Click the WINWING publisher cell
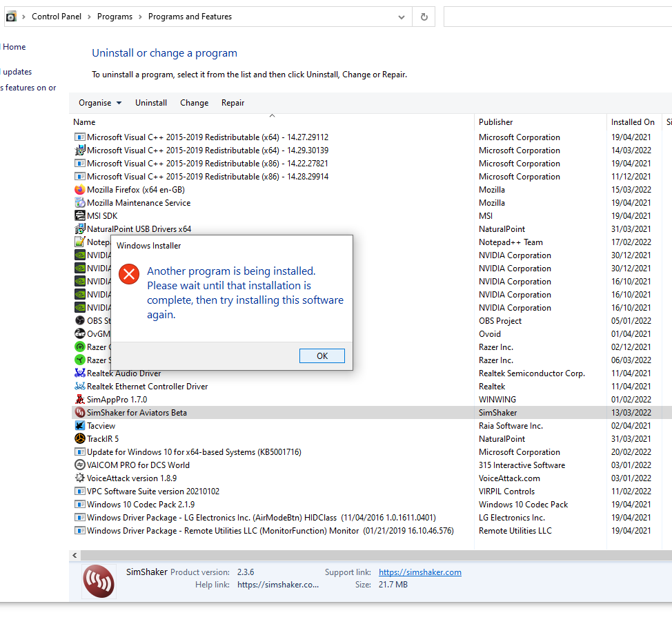The width and height of the screenshot is (672, 642). click(497, 400)
